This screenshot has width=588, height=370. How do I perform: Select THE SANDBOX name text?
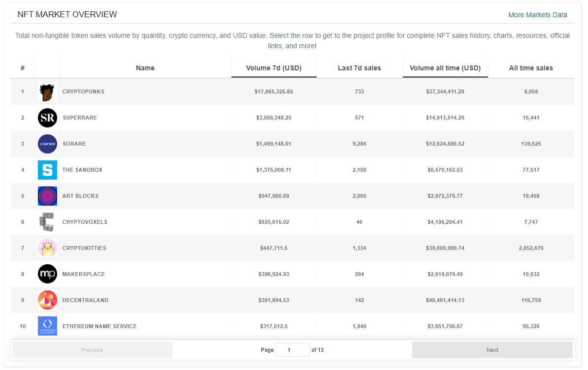coord(83,170)
